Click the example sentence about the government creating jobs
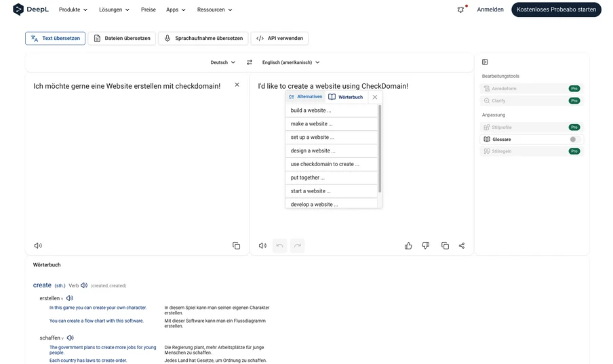Screen dimensions: 613x364 coord(102,350)
